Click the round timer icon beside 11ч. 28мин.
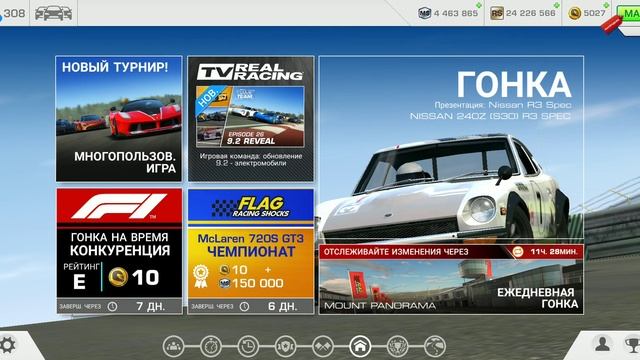This screenshot has width=640, height=360. coord(518,251)
